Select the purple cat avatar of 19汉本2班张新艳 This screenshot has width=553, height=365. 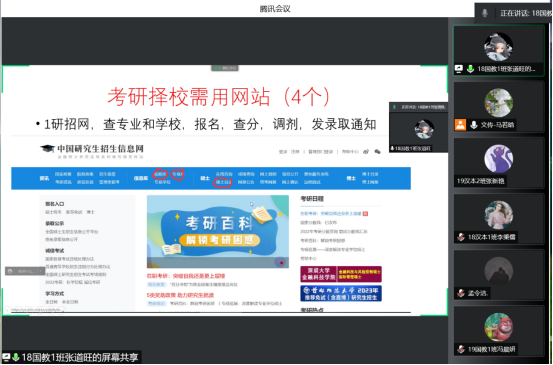click(498, 159)
